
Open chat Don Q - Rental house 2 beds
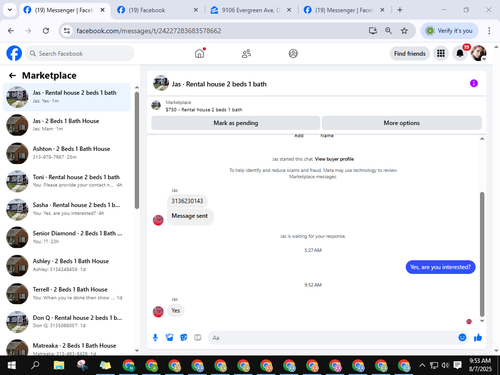tap(67, 322)
